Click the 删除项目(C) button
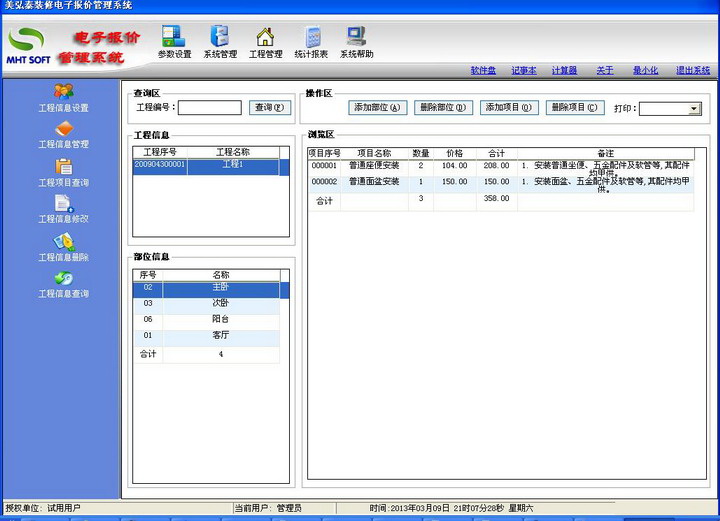The width and height of the screenshot is (720, 521). [574, 107]
